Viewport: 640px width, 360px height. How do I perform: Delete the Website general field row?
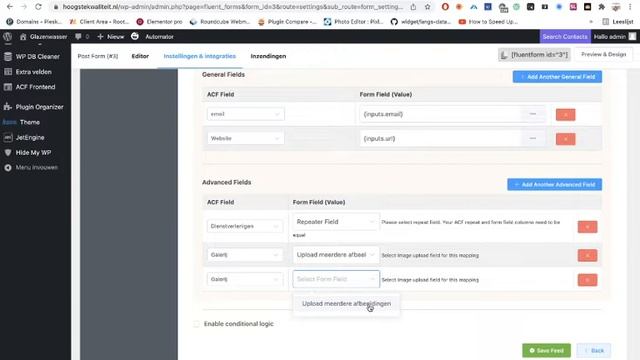[565, 139]
